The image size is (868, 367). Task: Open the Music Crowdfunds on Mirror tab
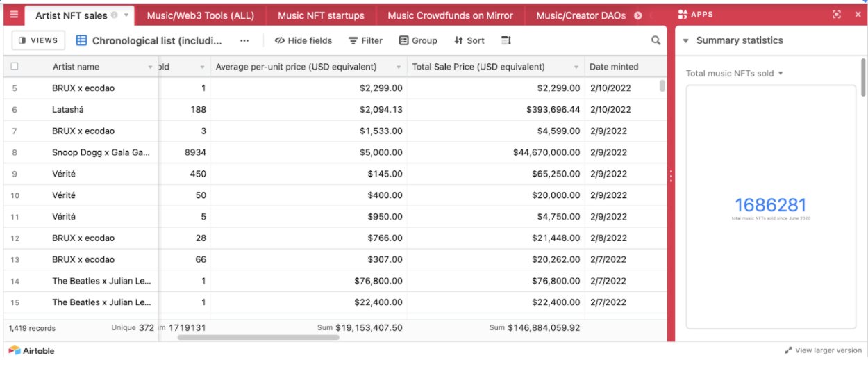(451, 15)
